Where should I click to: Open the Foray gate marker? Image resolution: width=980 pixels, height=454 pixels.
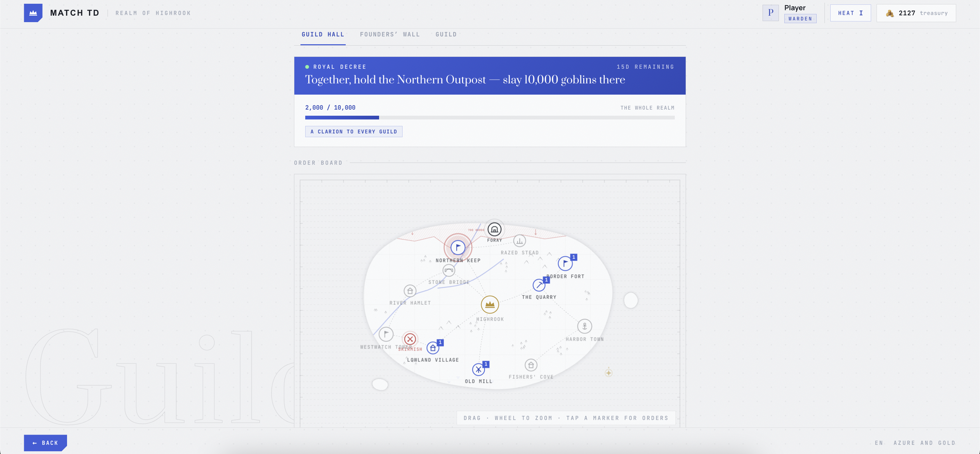click(494, 229)
